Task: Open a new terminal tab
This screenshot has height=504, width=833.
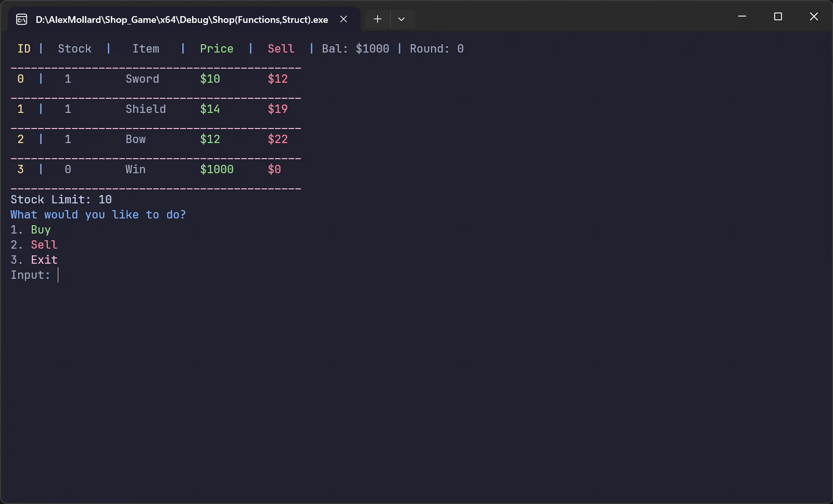Action: click(x=377, y=19)
